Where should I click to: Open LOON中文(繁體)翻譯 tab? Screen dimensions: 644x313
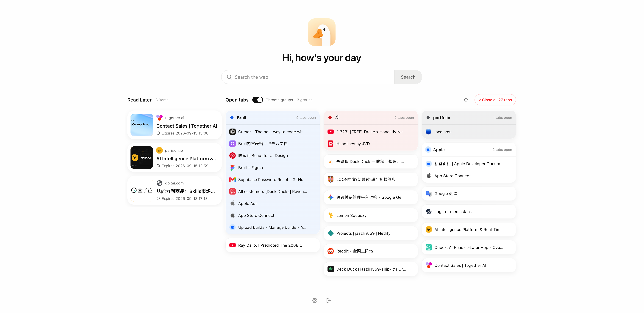click(370, 179)
